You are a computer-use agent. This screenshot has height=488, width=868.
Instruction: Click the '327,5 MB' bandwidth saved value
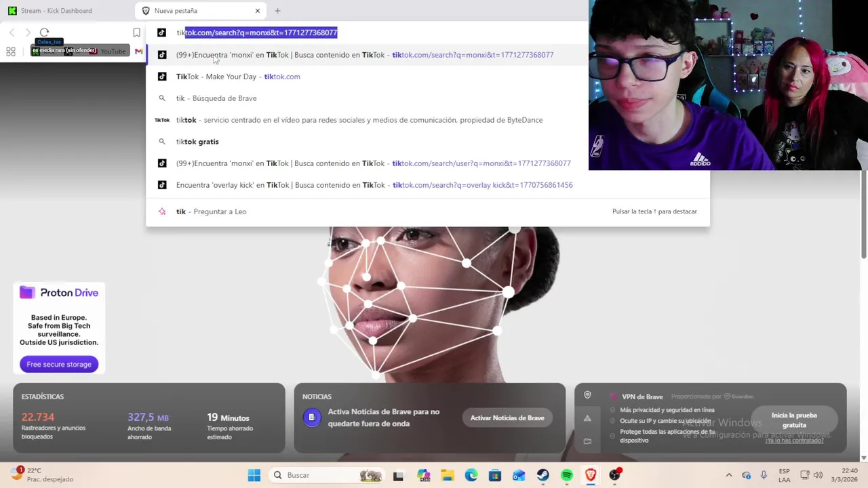pos(148,418)
